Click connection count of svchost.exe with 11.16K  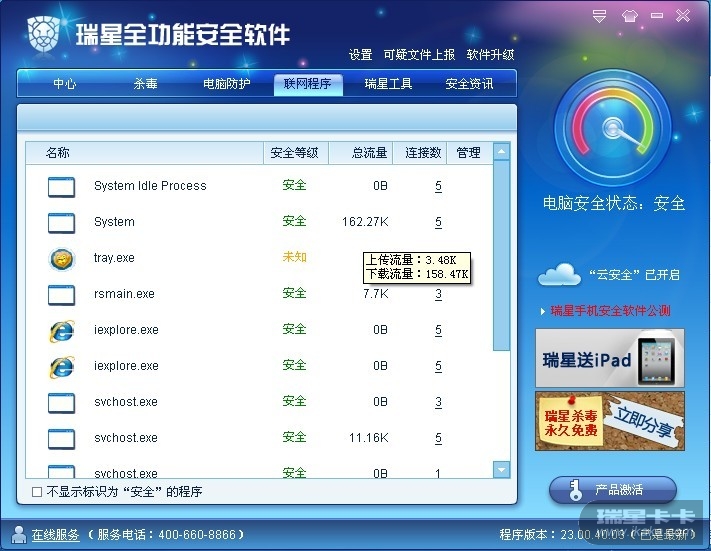pyautogui.click(x=438, y=438)
